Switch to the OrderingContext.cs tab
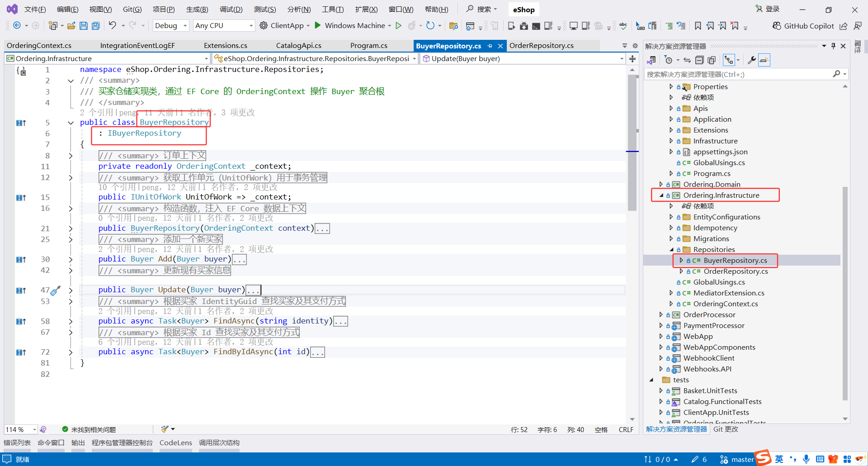Image resolution: width=868 pixels, height=466 pixels. pos(39,46)
